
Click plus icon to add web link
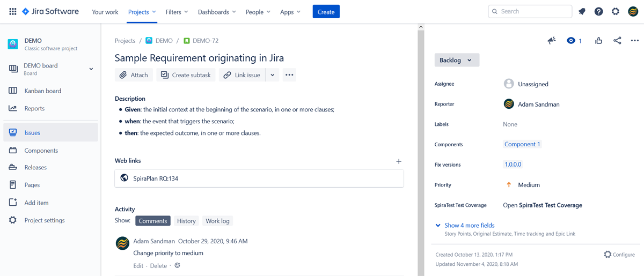[398, 161]
